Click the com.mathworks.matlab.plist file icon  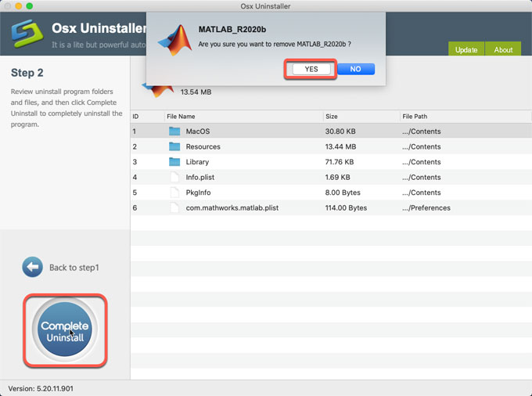(x=174, y=207)
